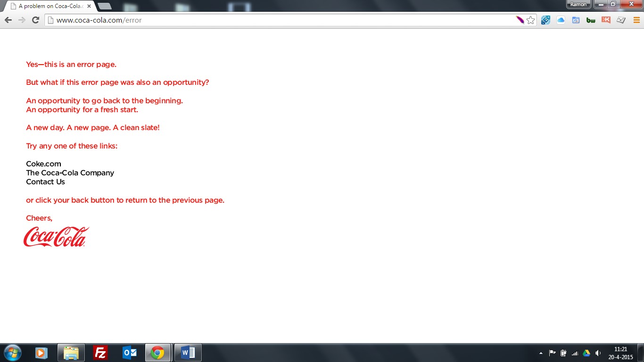
Task: Click the Contact Us link
Action: pos(45,182)
